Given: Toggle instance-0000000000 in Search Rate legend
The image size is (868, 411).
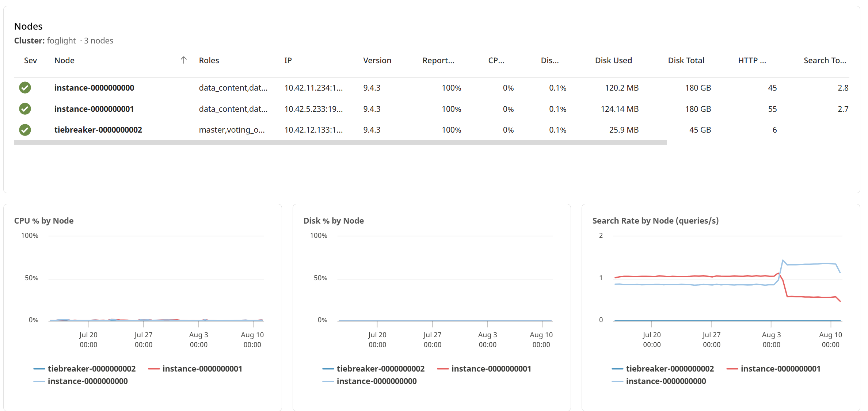Looking at the screenshot, I should [x=659, y=381].
